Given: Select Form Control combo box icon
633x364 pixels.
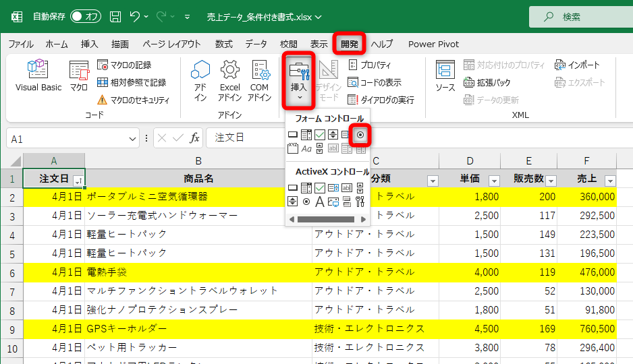Looking at the screenshot, I should (x=306, y=135).
